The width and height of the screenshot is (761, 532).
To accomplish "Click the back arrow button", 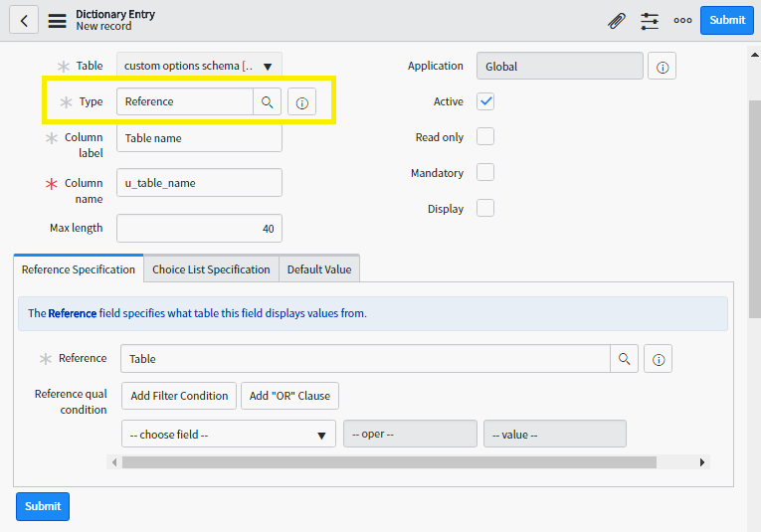I will pyautogui.click(x=24, y=20).
